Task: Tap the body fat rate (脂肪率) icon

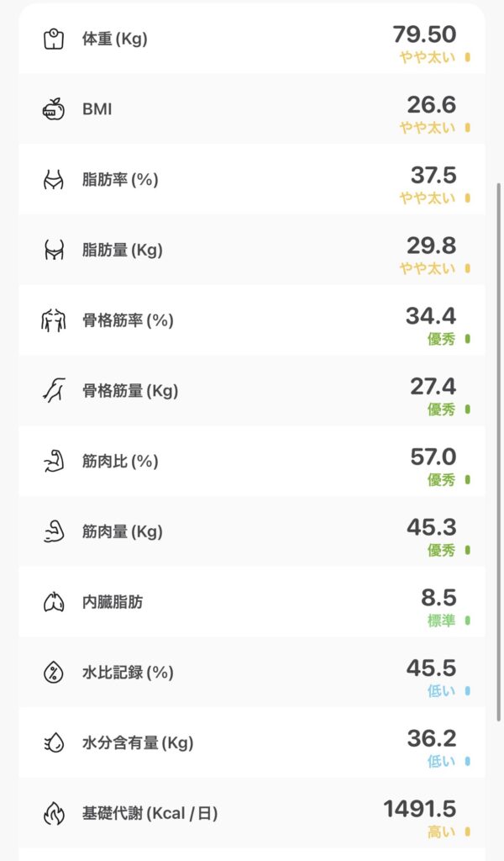Action: tap(54, 179)
